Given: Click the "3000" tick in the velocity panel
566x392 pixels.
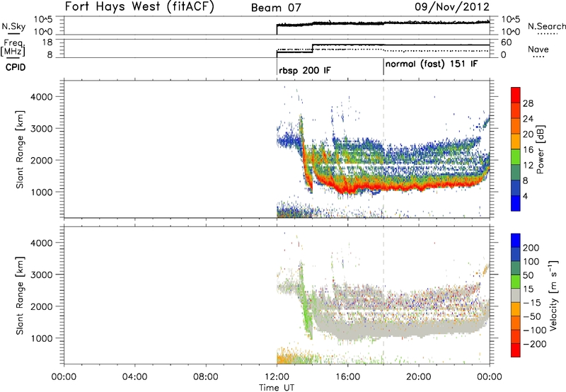Looking at the screenshot, I should (41, 275).
